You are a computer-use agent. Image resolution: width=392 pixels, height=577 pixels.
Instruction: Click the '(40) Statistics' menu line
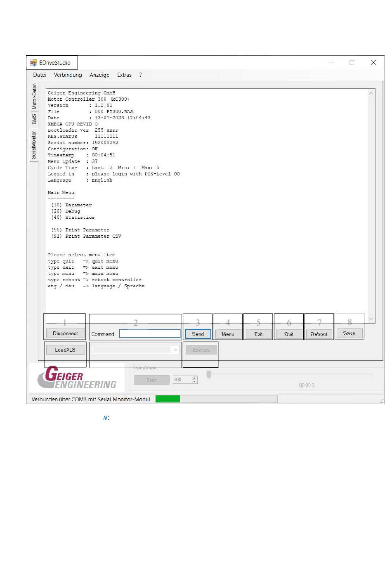[73, 217]
